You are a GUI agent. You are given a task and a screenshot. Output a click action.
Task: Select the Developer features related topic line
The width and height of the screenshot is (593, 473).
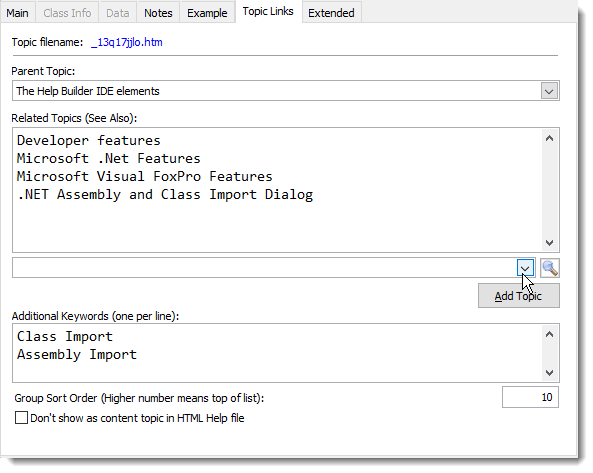[89, 141]
